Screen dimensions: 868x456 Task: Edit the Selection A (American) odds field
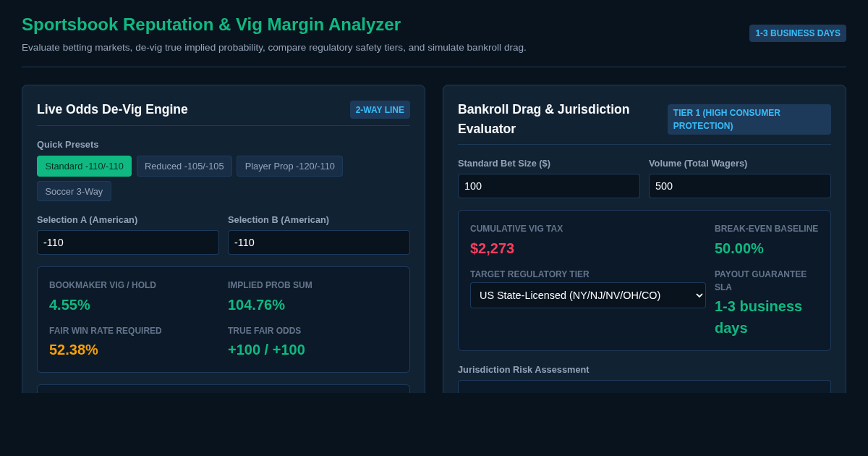(128, 242)
